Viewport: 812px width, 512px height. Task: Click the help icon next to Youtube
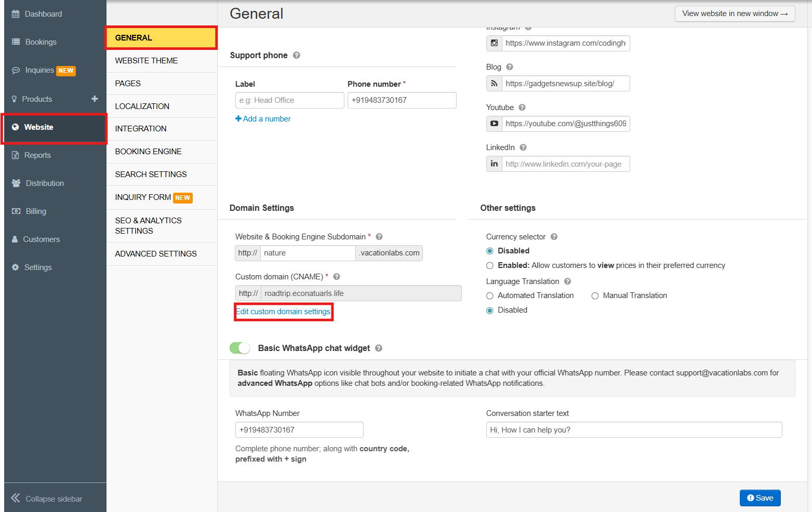coord(522,107)
